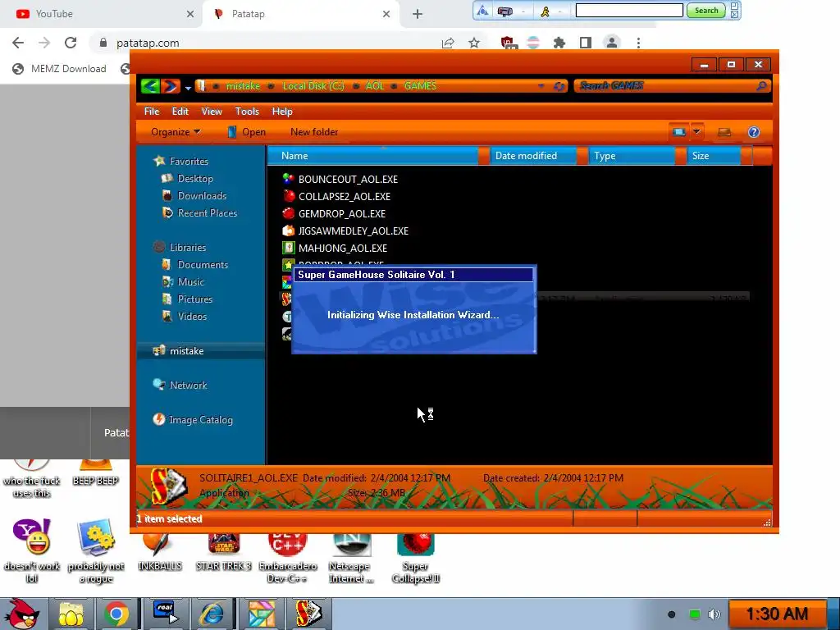
Task: Create a New folder
Action: pyautogui.click(x=314, y=132)
